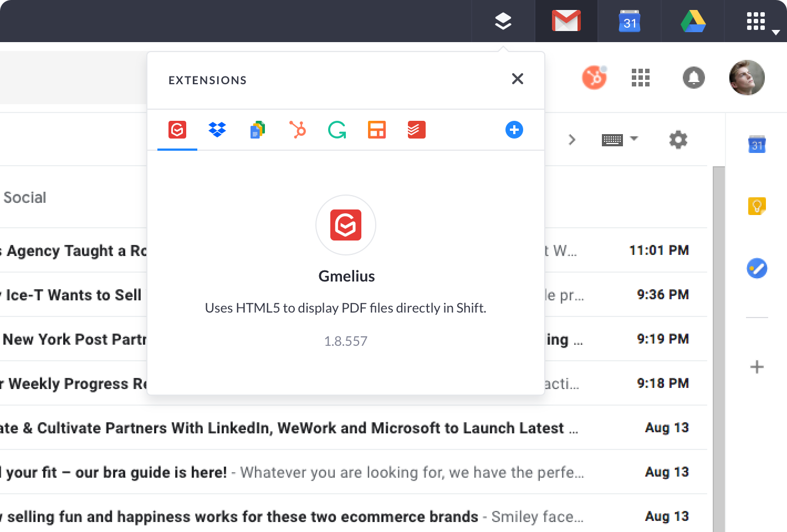Open the Todoist extension tab
Viewport: 787px width, 532px height.
point(416,130)
